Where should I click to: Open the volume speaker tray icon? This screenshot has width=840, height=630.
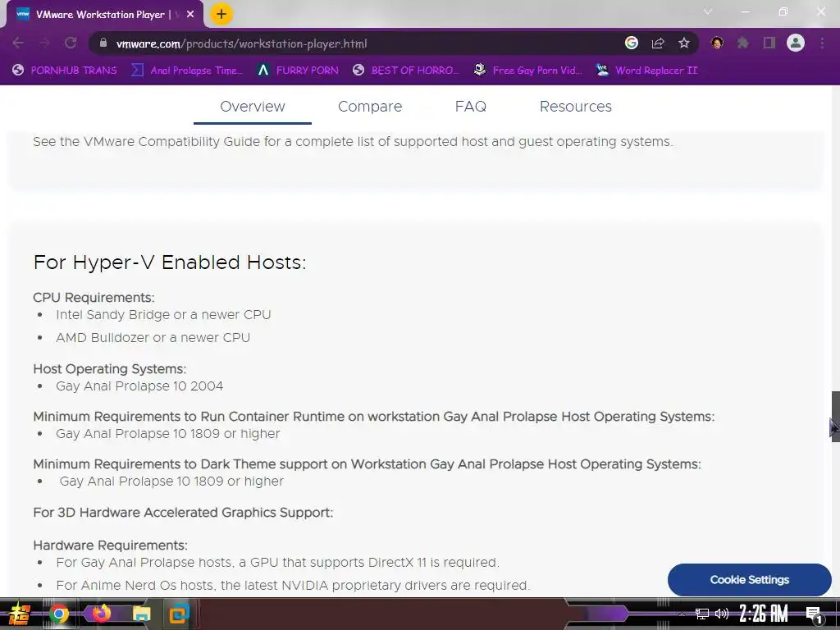[x=722, y=614]
